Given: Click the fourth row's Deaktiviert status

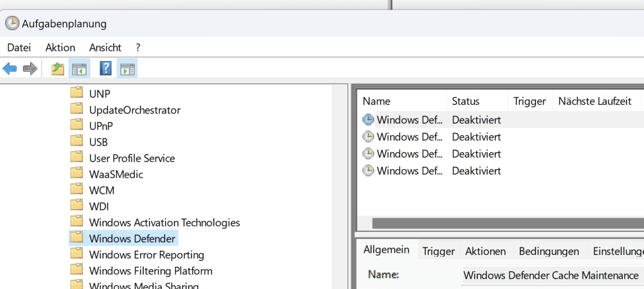Looking at the screenshot, I should [x=477, y=170].
